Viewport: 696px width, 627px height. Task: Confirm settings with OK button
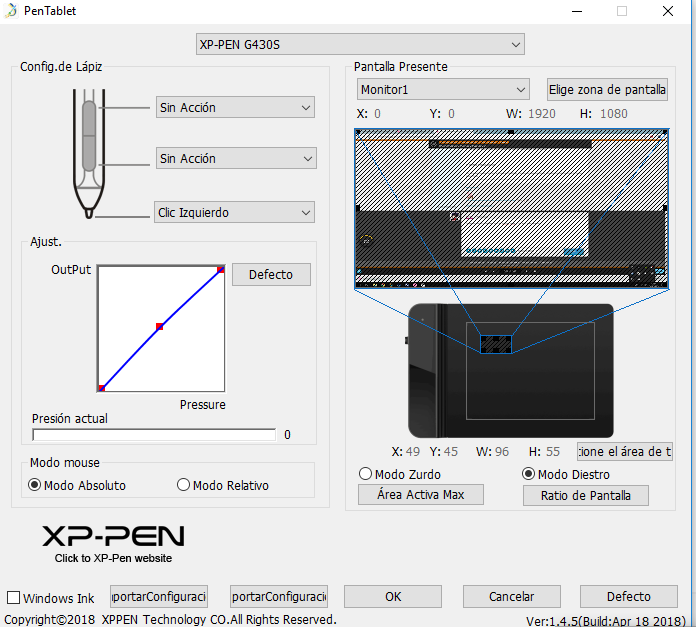(393, 596)
